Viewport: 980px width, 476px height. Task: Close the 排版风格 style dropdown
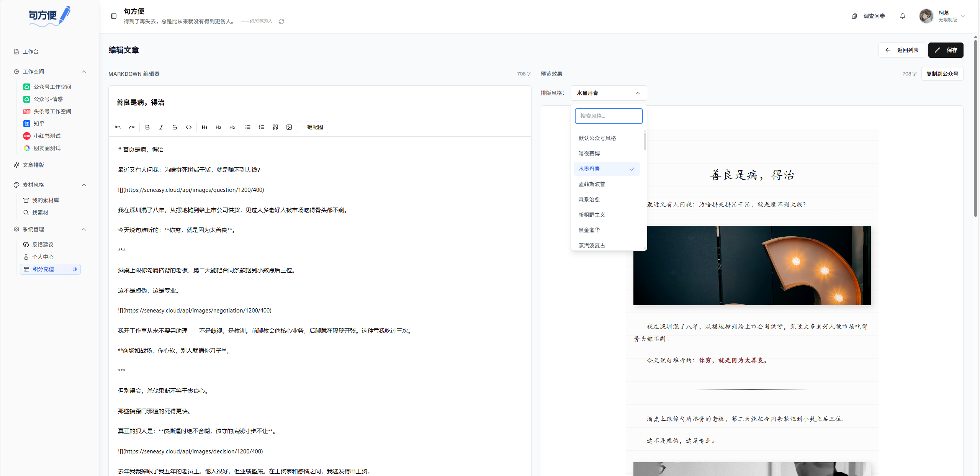[638, 93]
